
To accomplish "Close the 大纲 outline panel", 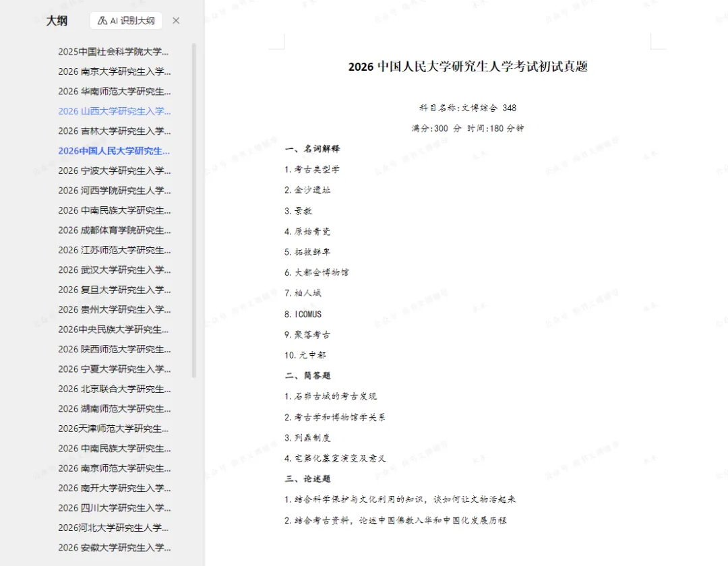I will 176,20.
